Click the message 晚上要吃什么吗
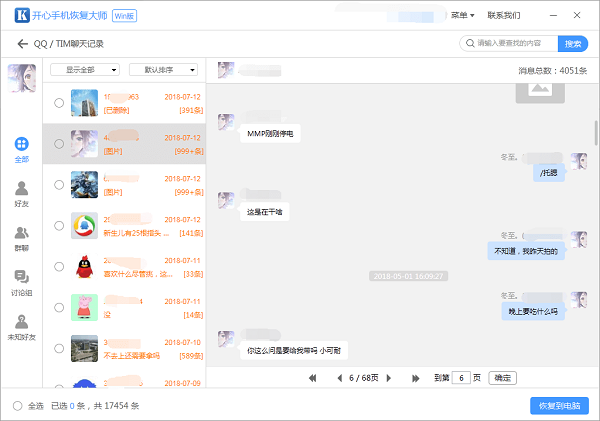Image resolution: width=600 pixels, height=421 pixels. point(533,312)
